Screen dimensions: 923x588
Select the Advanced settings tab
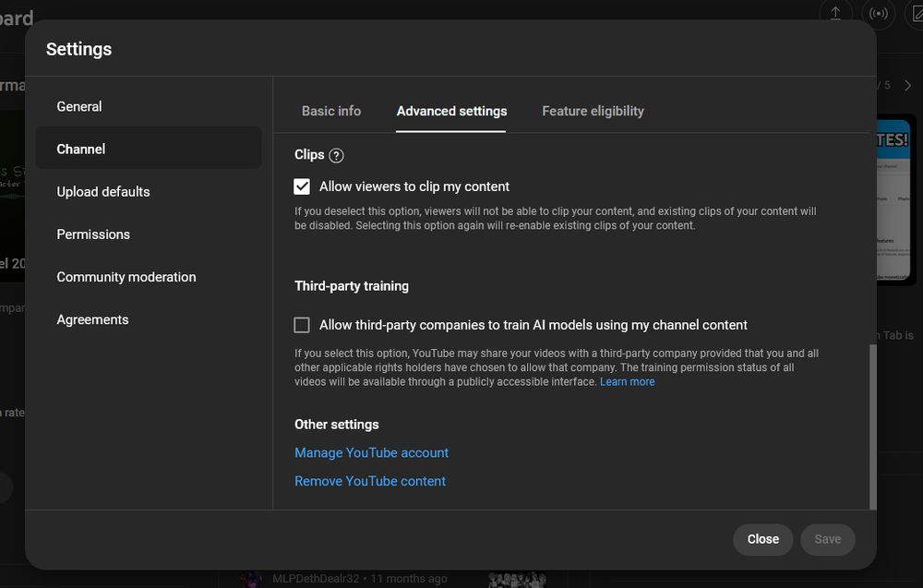coord(451,111)
